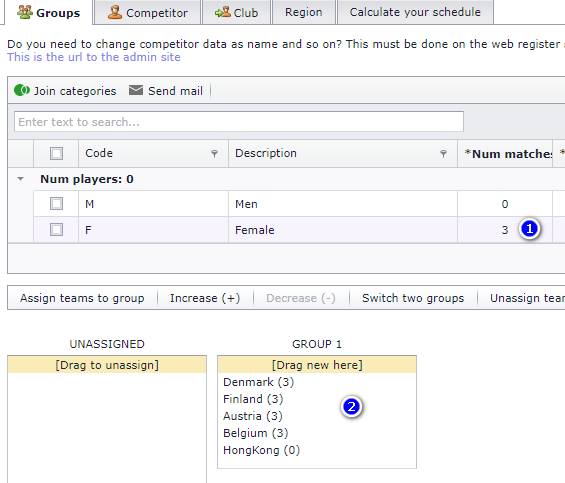Open the Code column filter icon
565x483 pixels.
[214, 154]
